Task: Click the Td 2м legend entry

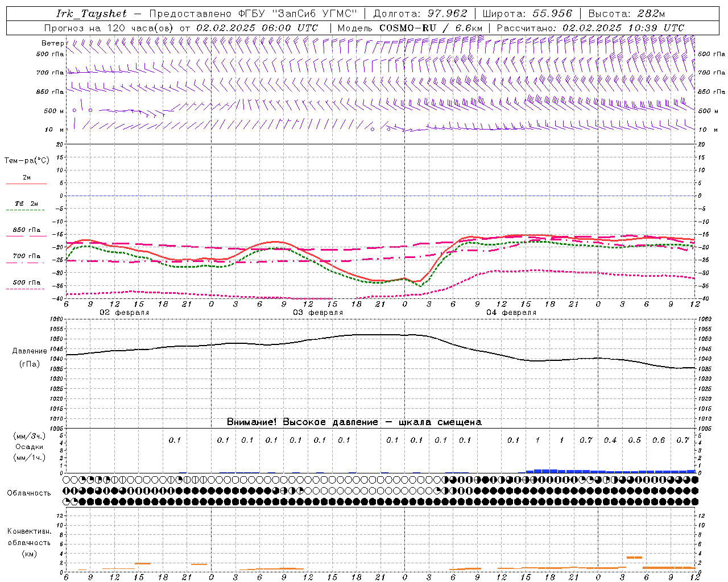Action: 27,203
